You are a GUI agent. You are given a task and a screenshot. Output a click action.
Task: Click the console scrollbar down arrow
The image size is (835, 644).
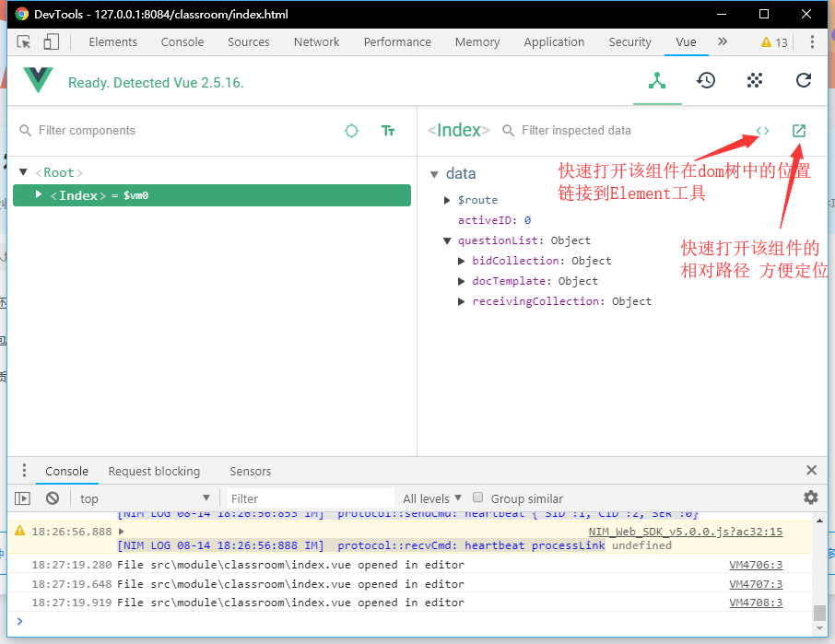[820, 628]
